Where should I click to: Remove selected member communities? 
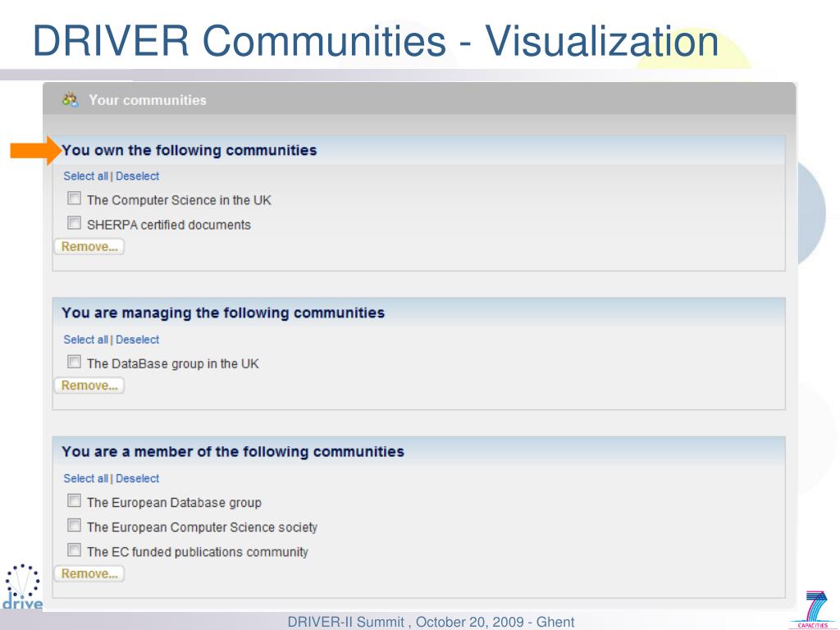[89, 573]
